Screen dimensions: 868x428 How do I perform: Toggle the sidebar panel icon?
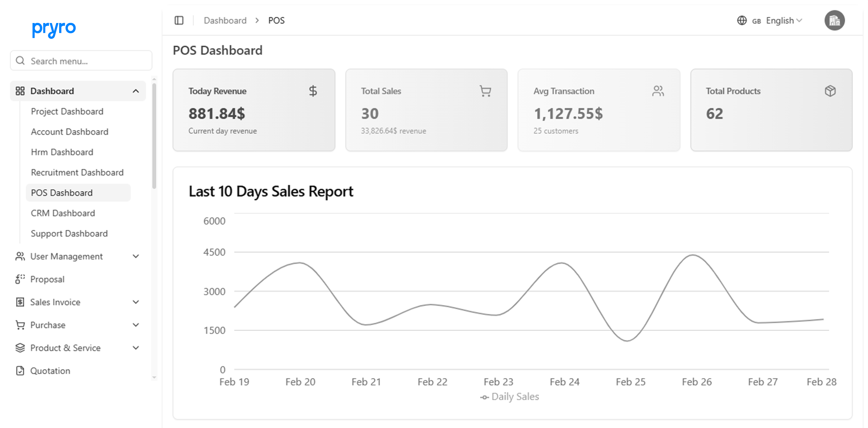tap(179, 21)
